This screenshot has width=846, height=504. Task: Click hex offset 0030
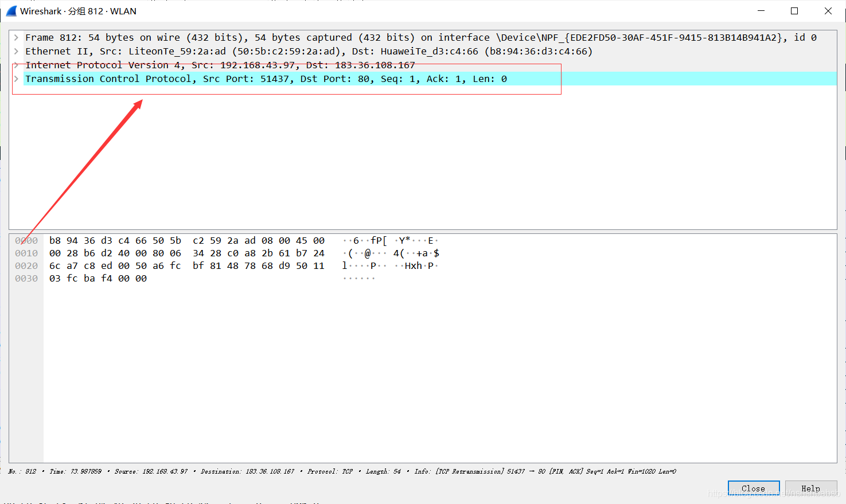coord(26,279)
